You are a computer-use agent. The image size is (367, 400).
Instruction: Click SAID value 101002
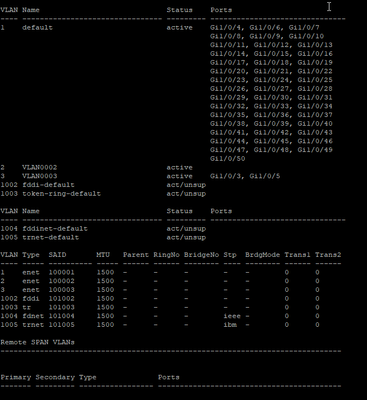62,299
